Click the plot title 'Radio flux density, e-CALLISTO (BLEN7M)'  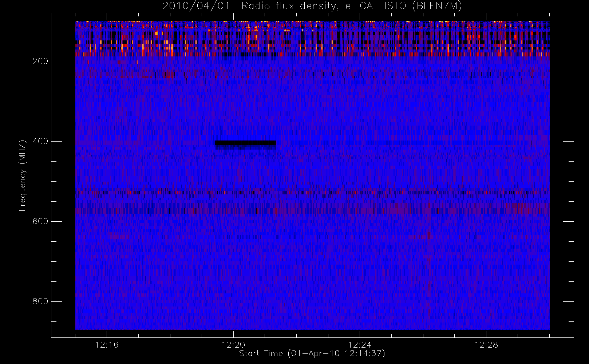pyautogui.click(x=352, y=6)
